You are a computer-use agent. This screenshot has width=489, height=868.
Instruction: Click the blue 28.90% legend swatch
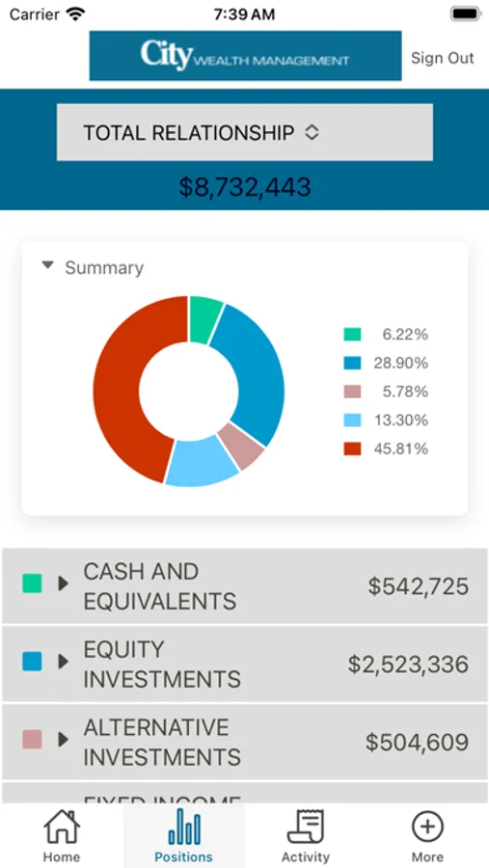coord(352,364)
